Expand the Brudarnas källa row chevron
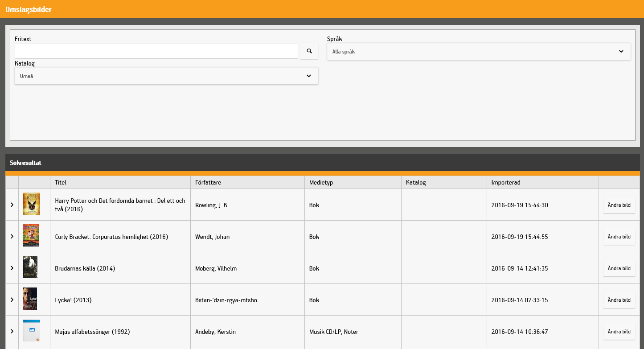644x349 pixels. (x=12, y=268)
